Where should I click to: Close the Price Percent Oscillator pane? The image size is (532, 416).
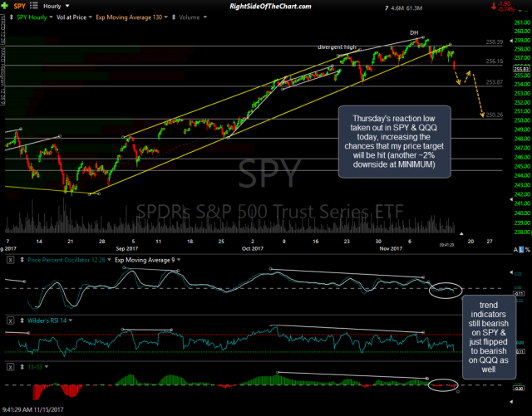click(11, 261)
